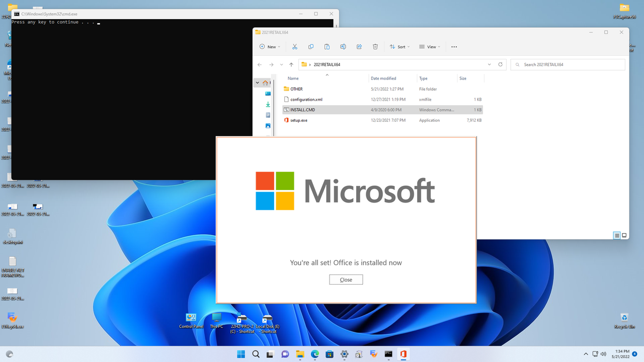Open File Explorer from the taskbar
Screen dimensions: 644x362
[300, 354]
